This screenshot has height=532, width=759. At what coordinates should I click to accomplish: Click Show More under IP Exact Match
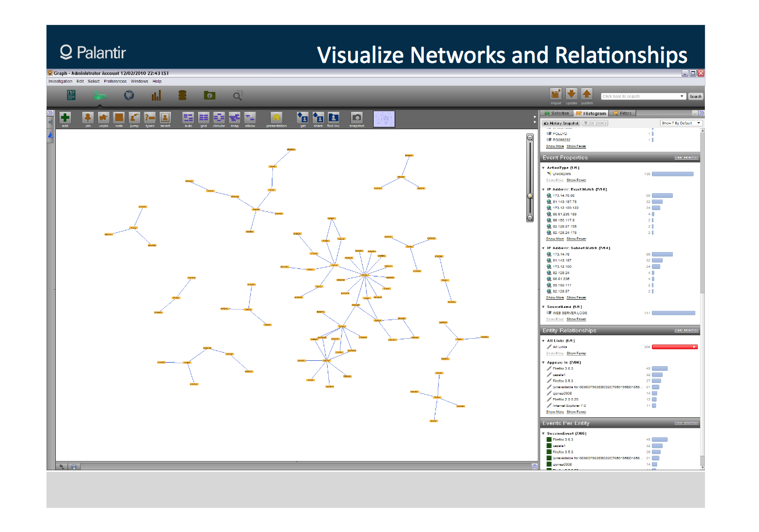tap(555, 239)
